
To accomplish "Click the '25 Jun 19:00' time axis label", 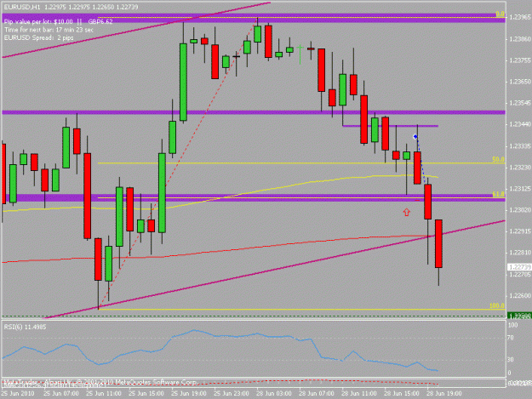I will tap(189, 394).
